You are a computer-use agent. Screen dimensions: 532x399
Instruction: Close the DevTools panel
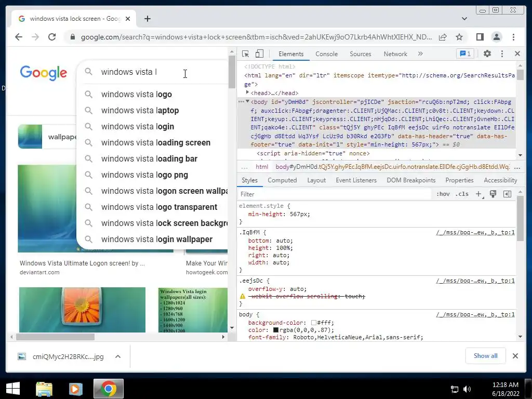[517, 54]
